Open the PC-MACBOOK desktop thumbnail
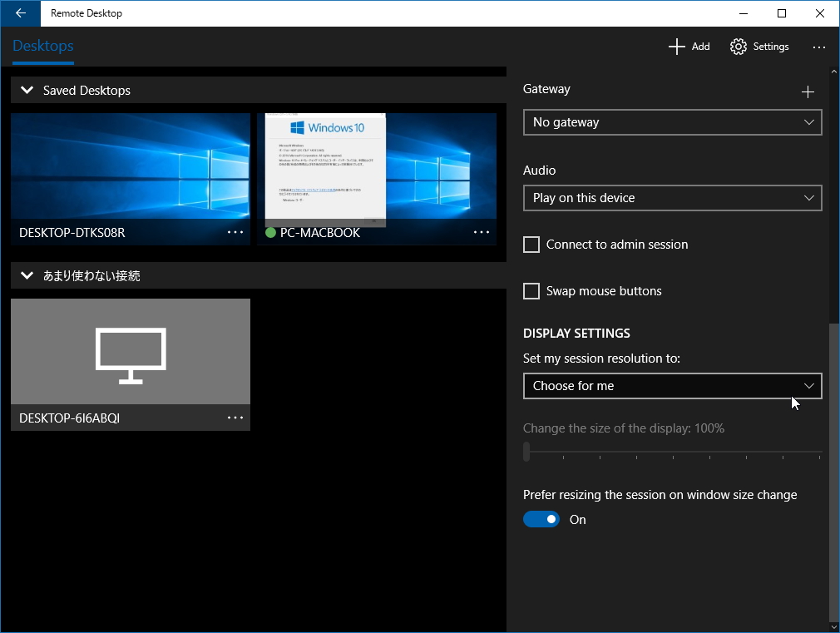Screen dimensions: 840x633 click(377, 166)
